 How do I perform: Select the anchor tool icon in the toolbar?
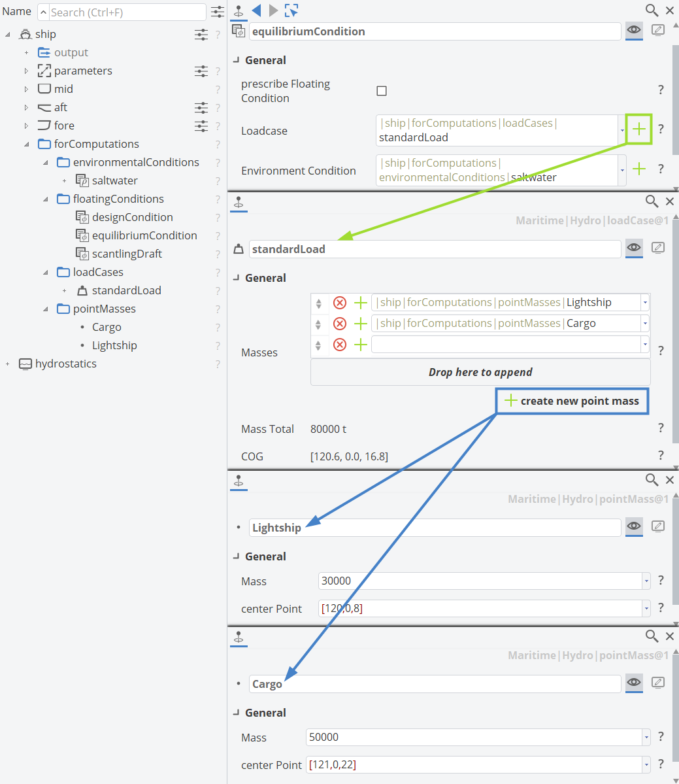237,10
